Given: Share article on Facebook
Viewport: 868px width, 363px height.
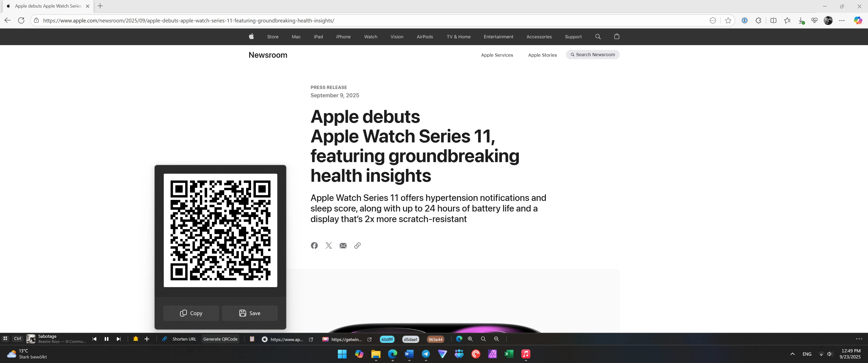Looking at the screenshot, I should point(314,246).
